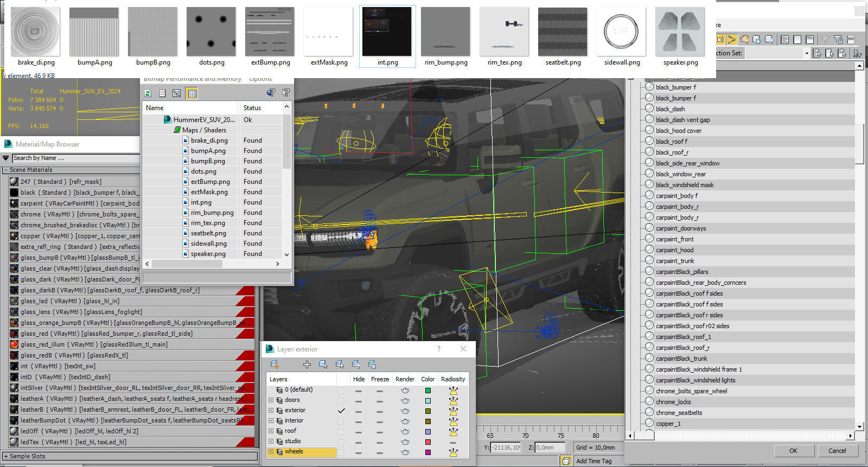
Task: Expand the interior layer tree node
Action: point(271,421)
